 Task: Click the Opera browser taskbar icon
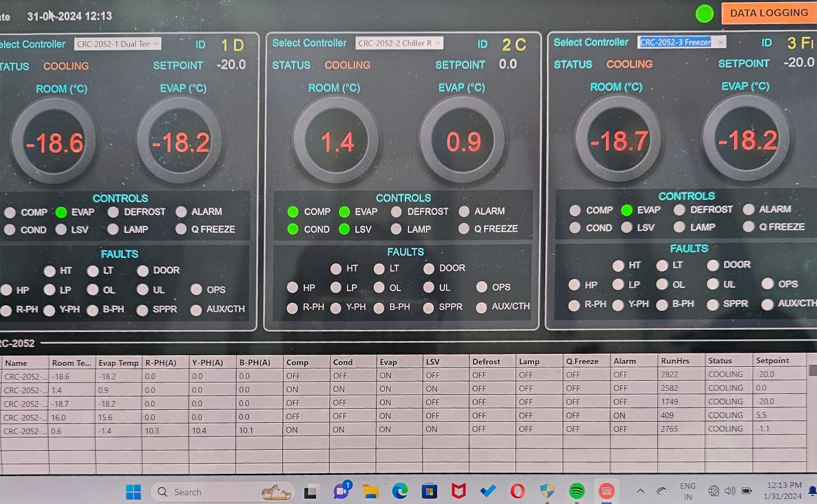tap(517, 491)
